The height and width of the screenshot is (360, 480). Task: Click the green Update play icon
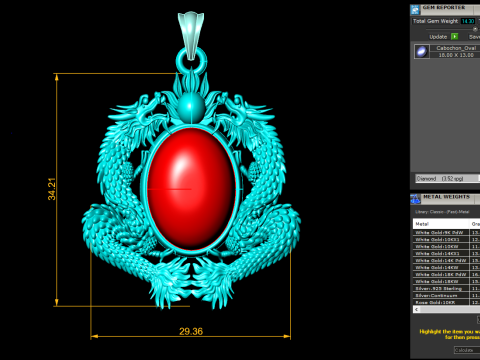[454, 36]
